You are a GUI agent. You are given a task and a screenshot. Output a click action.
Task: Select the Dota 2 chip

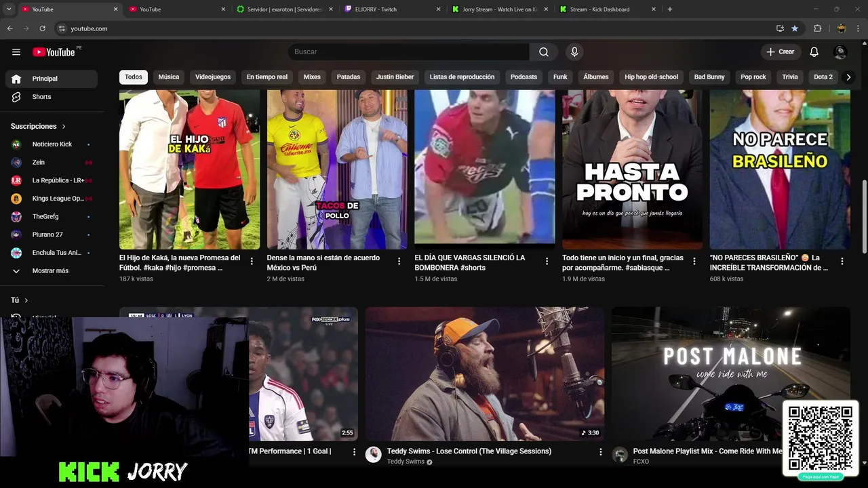coord(823,77)
